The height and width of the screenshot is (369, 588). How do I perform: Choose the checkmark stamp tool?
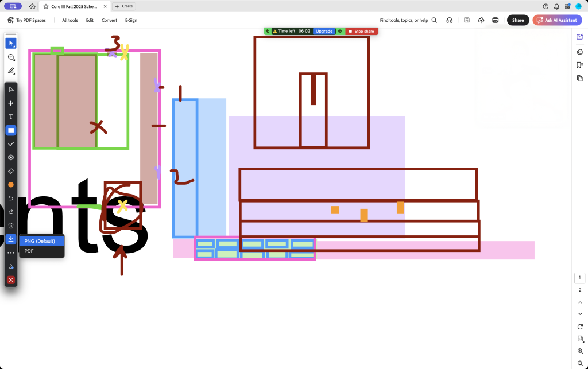click(x=11, y=144)
